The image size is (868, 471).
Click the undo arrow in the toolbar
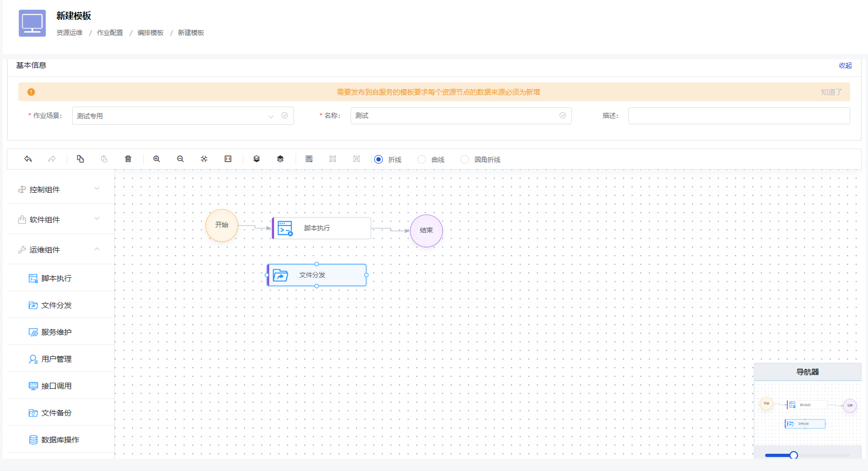pos(28,159)
